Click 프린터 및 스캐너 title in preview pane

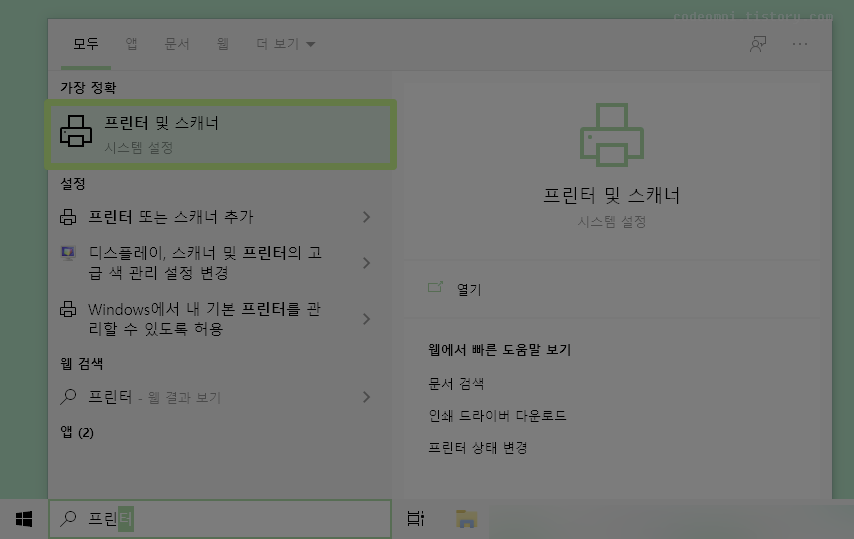point(612,195)
